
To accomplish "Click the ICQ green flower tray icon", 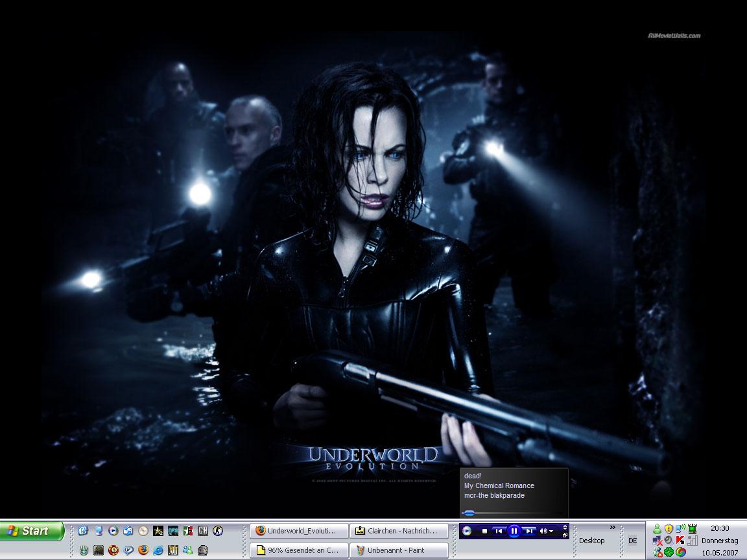I will [x=669, y=552].
